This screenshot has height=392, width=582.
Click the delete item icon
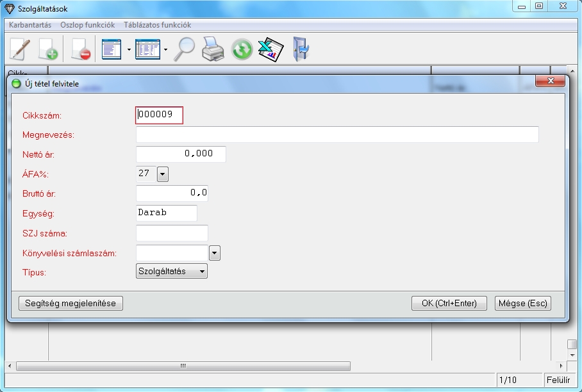[81, 49]
